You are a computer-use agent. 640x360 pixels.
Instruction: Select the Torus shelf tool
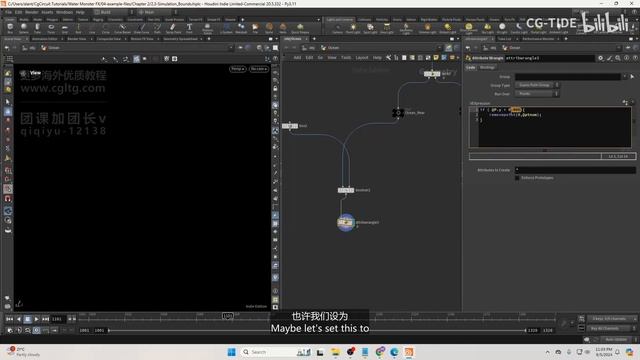pos(51,28)
